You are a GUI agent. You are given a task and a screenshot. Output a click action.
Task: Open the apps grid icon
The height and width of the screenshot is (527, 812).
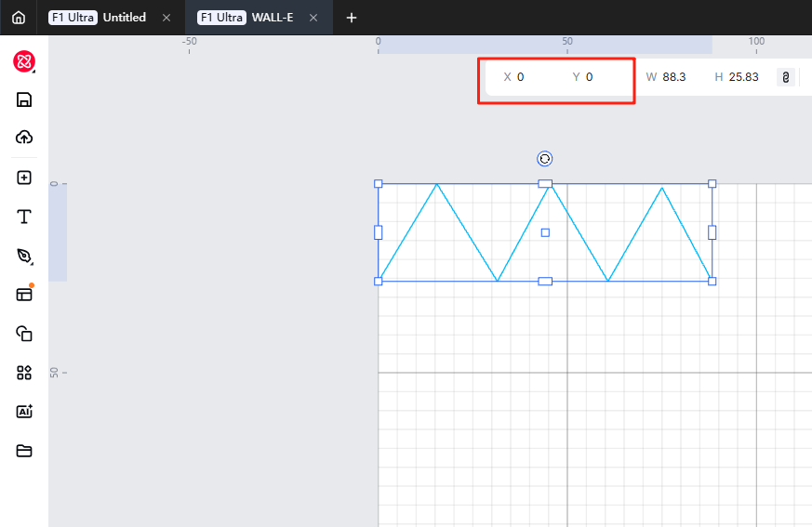(x=24, y=373)
